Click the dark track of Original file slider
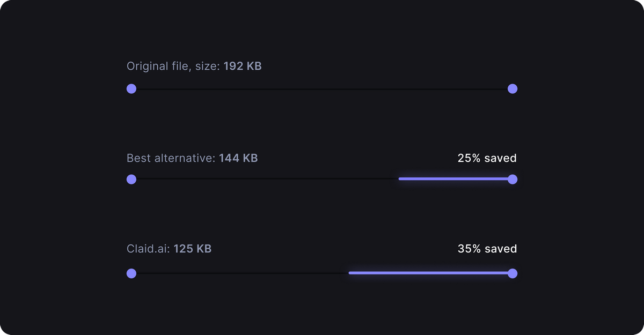The width and height of the screenshot is (644, 335). coord(322,89)
